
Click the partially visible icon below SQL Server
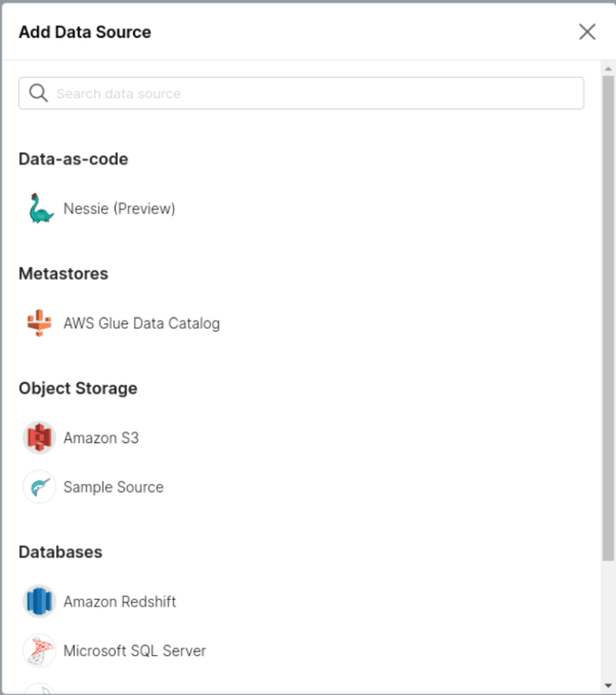[x=38, y=689]
